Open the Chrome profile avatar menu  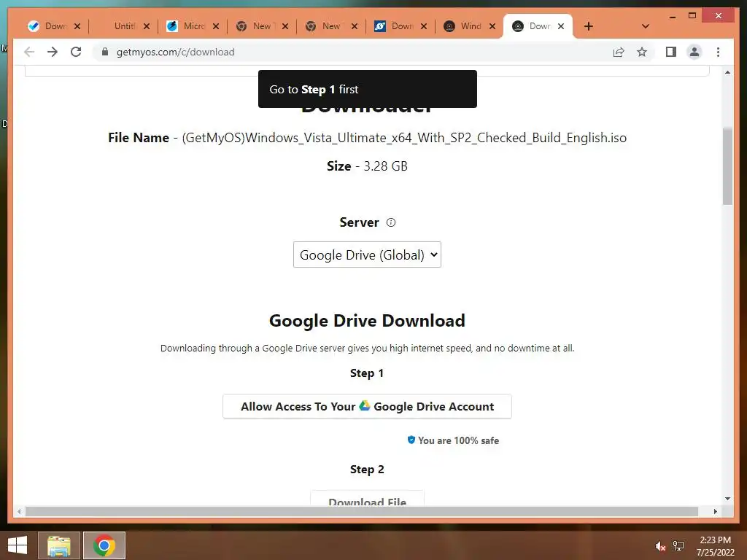(694, 52)
